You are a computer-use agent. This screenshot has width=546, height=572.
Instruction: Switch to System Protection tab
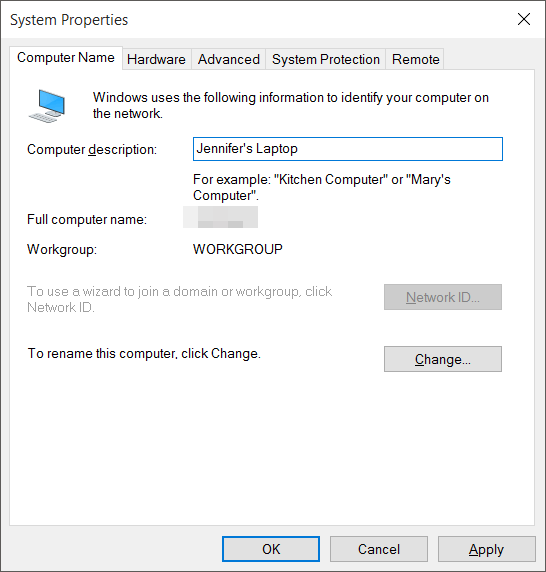coord(326,59)
